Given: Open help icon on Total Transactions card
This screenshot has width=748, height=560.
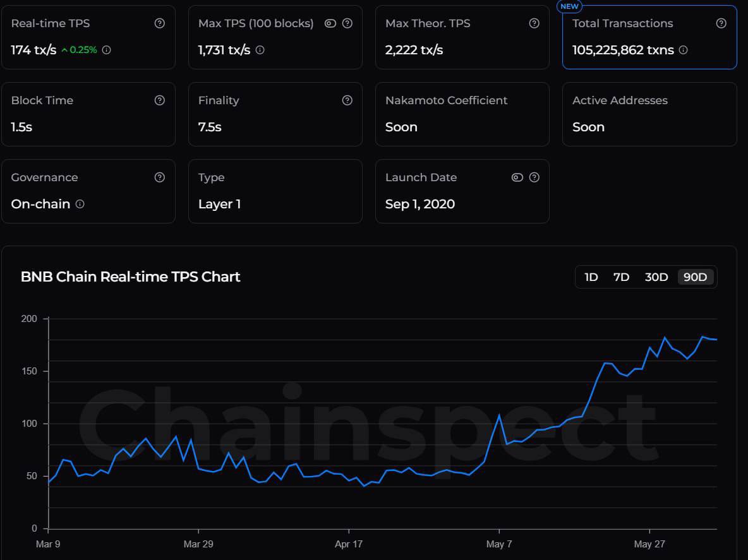Looking at the screenshot, I should click(721, 23).
